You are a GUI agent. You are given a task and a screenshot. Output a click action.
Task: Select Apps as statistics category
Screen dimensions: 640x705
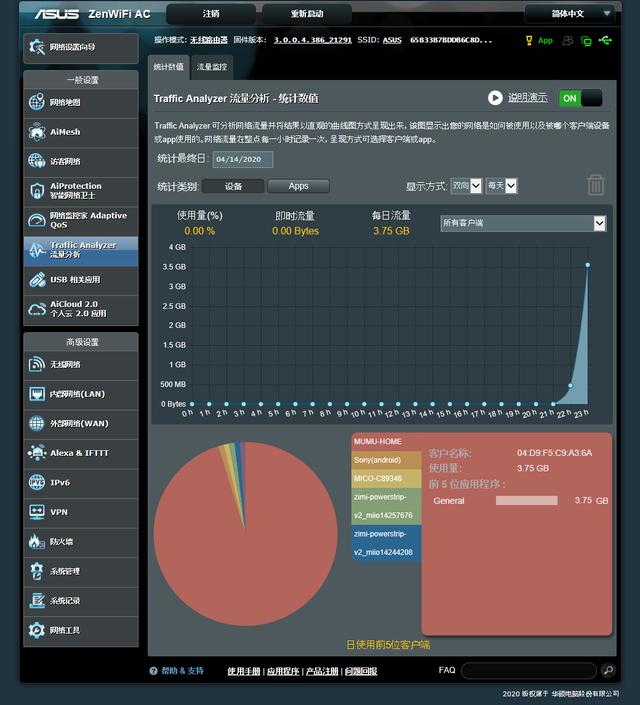pos(298,186)
